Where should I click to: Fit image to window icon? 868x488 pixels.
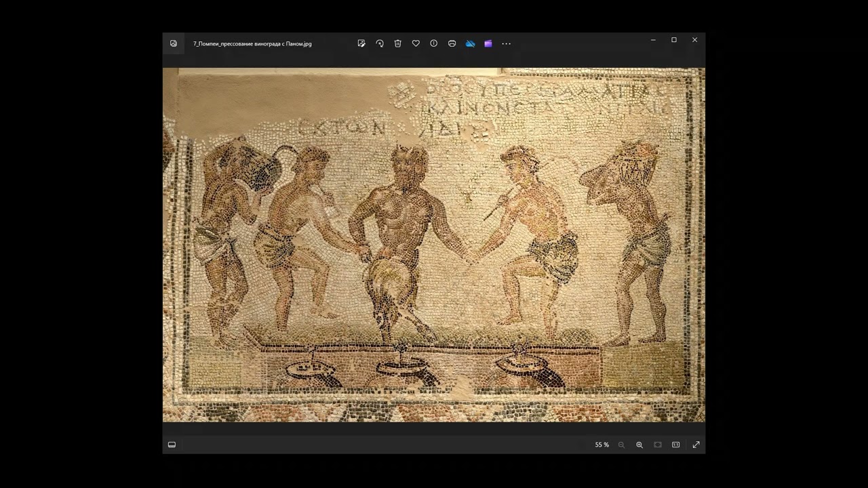pyautogui.click(x=658, y=445)
